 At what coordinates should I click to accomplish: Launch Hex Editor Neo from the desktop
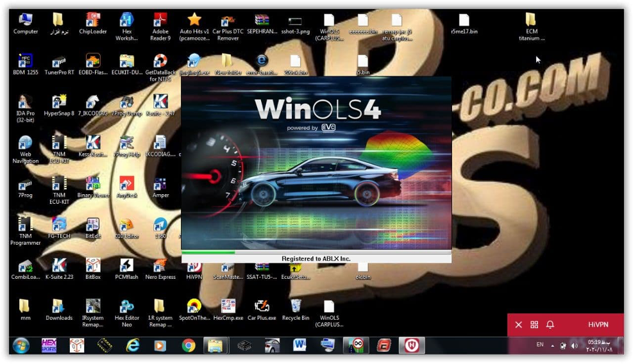(127, 313)
